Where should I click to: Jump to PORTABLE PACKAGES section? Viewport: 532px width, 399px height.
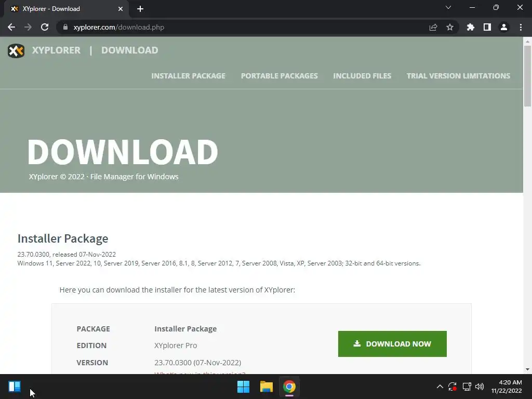coord(279,76)
